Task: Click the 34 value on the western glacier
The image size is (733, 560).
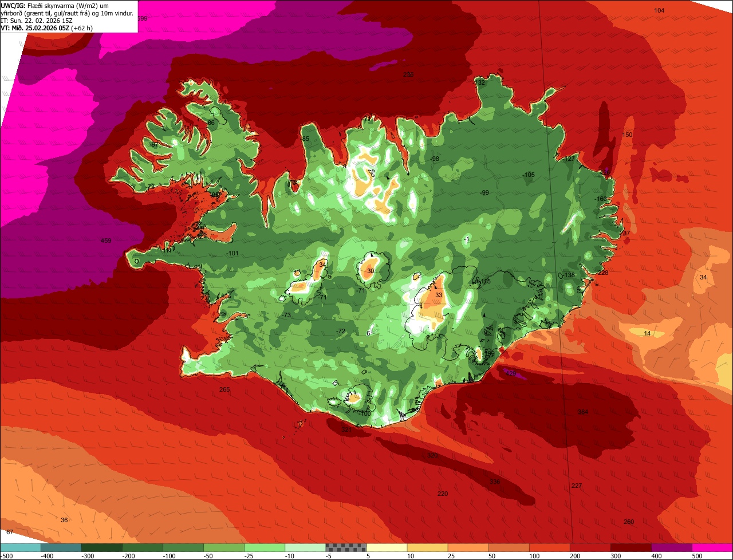Action: [x=323, y=264]
